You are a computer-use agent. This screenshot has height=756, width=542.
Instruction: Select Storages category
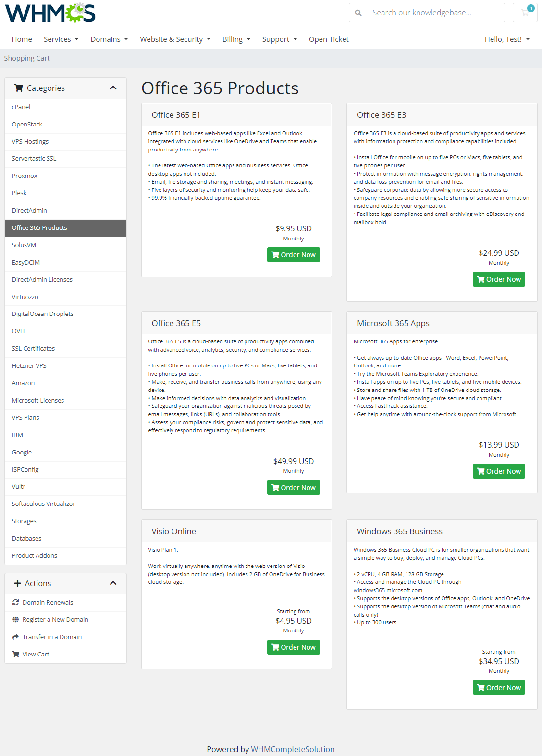coord(66,521)
